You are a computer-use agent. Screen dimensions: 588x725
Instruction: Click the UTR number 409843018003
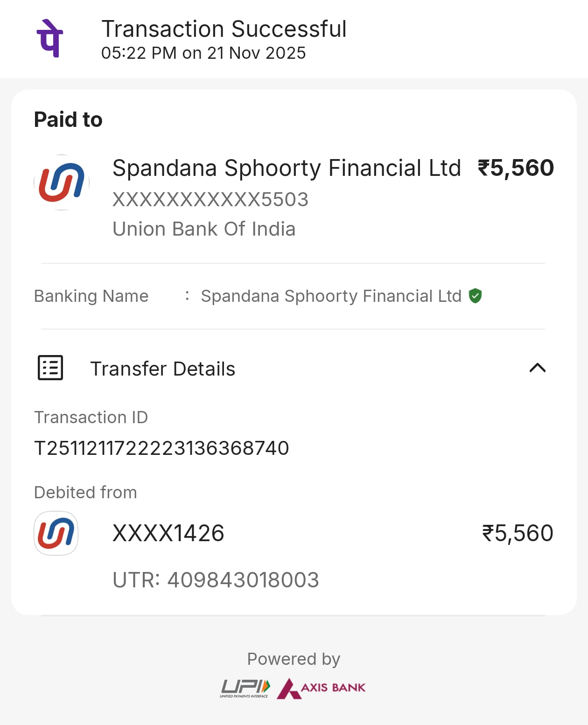point(243,580)
